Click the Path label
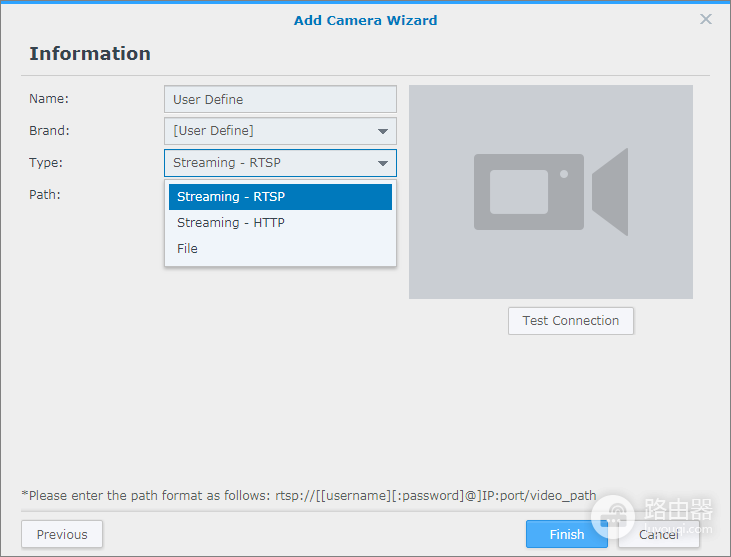731x557 pixels. pyautogui.click(x=45, y=194)
